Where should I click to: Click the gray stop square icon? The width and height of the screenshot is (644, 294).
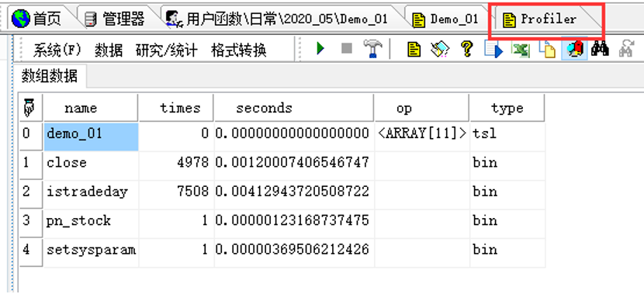pyautogui.click(x=347, y=49)
